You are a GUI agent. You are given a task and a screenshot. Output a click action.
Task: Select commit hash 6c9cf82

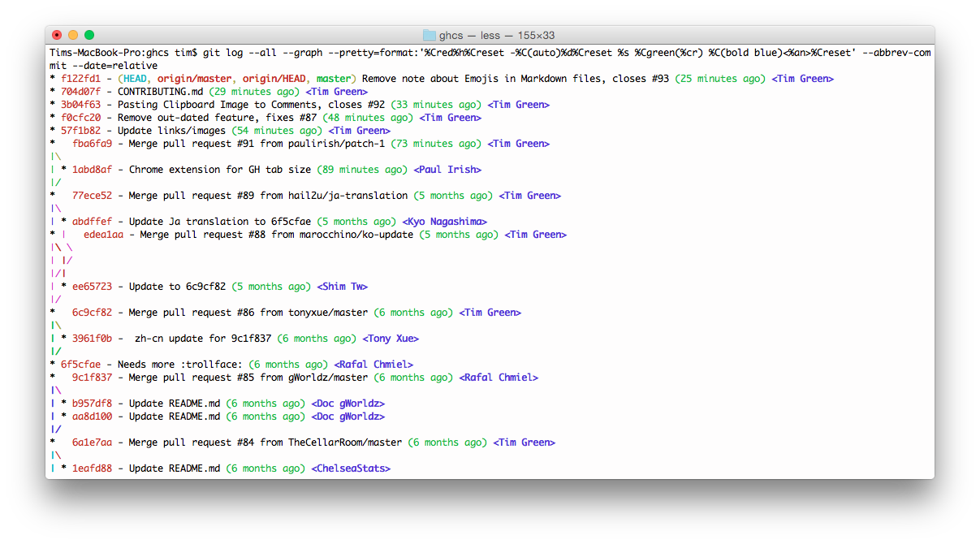(x=92, y=313)
